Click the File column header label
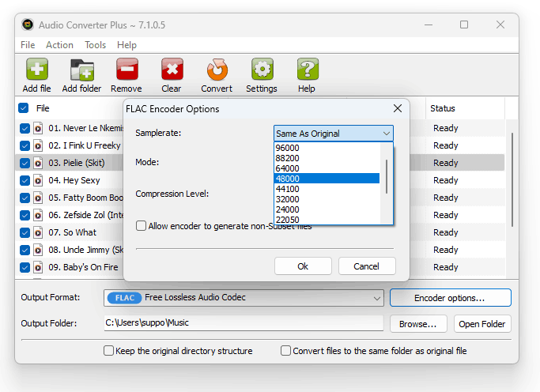540x392 pixels. point(43,108)
